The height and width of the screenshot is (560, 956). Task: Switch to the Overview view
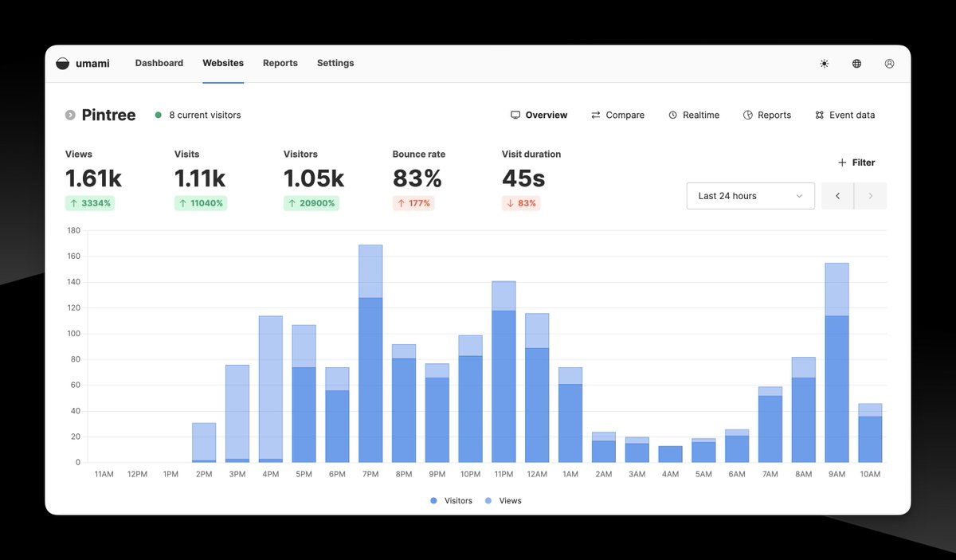(x=539, y=116)
